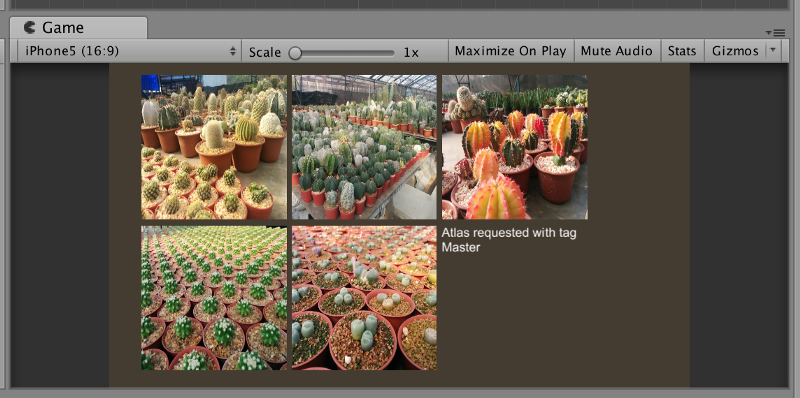Toggle the Mute Audio option
Image resolution: width=800 pixels, height=398 pixels.
point(617,51)
